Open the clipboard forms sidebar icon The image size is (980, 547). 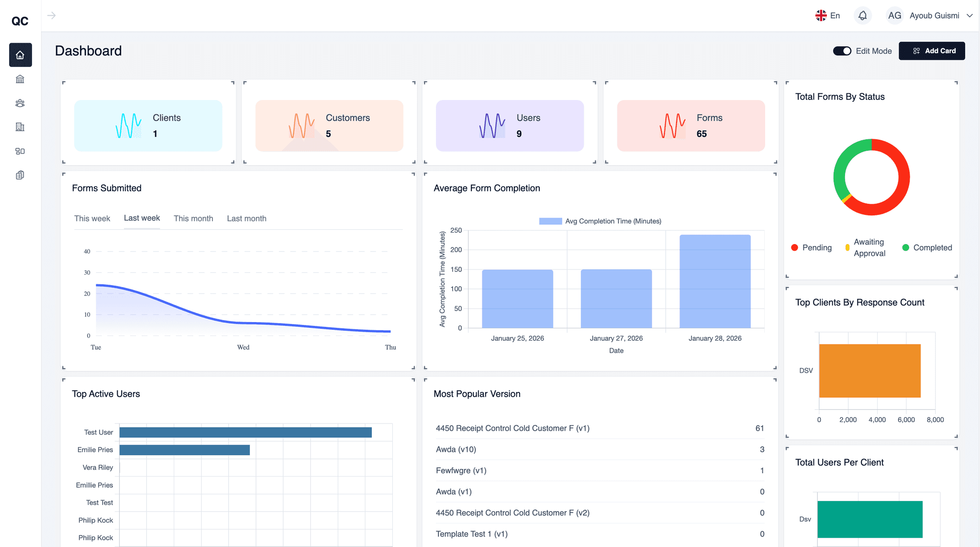(20, 175)
